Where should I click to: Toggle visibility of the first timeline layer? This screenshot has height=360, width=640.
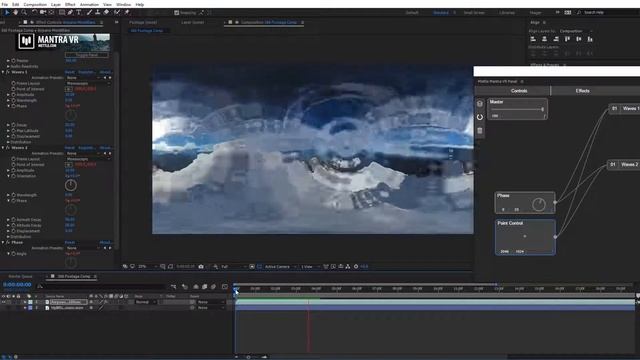tap(3, 302)
